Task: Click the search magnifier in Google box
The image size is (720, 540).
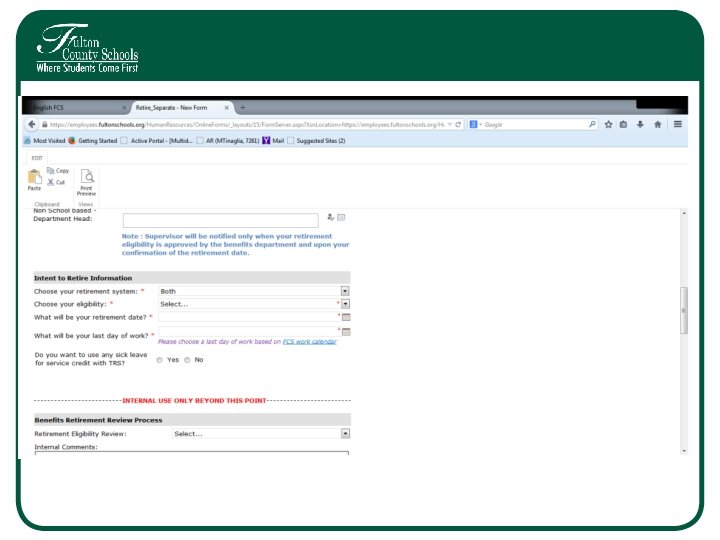Action: pyautogui.click(x=592, y=124)
